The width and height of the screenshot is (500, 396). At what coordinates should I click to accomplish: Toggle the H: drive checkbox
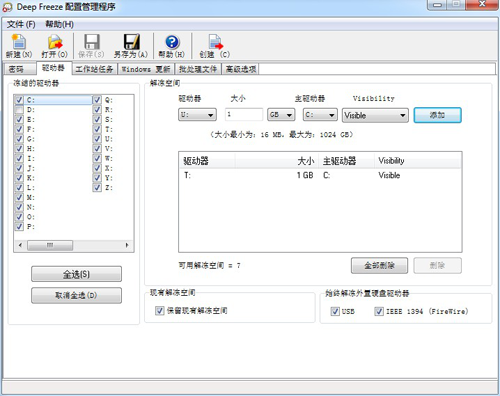pos(19,149)
